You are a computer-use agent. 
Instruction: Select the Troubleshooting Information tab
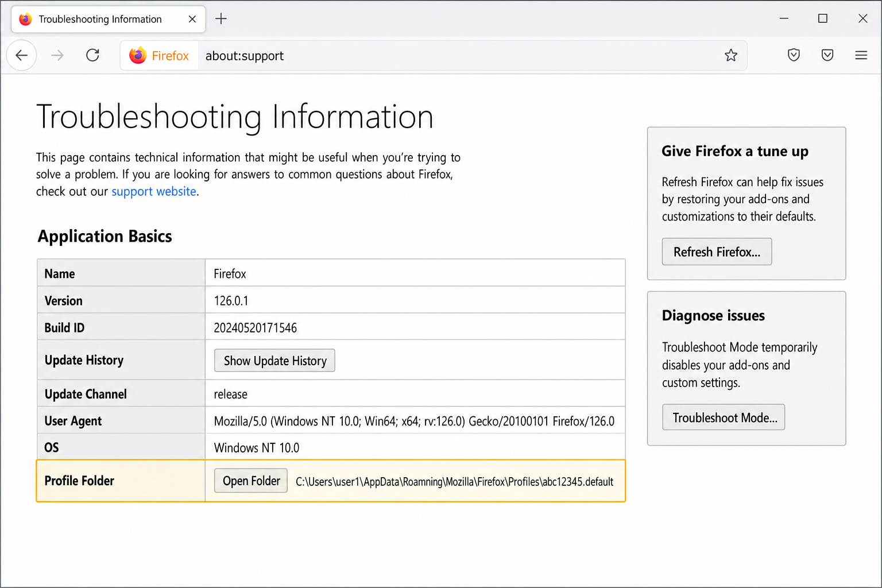pos(109,20)
